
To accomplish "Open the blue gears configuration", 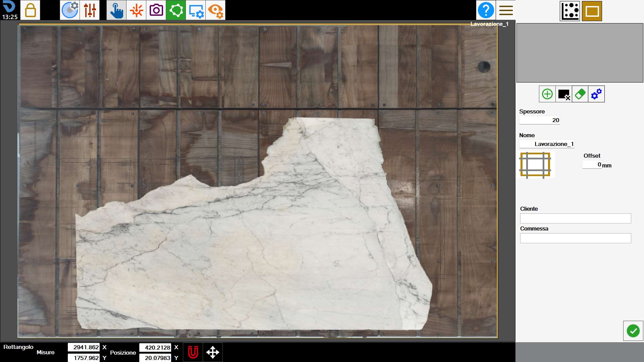I will (596, 94).
